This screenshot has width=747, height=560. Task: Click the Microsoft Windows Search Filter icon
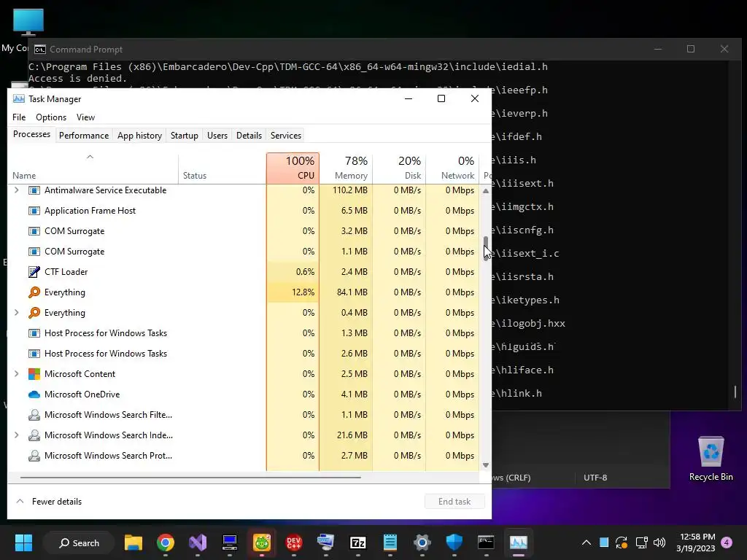34,415
